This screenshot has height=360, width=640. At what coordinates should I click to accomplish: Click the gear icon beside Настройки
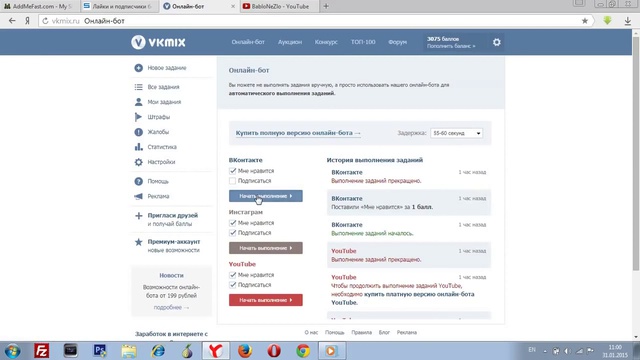tap(138, 162)
